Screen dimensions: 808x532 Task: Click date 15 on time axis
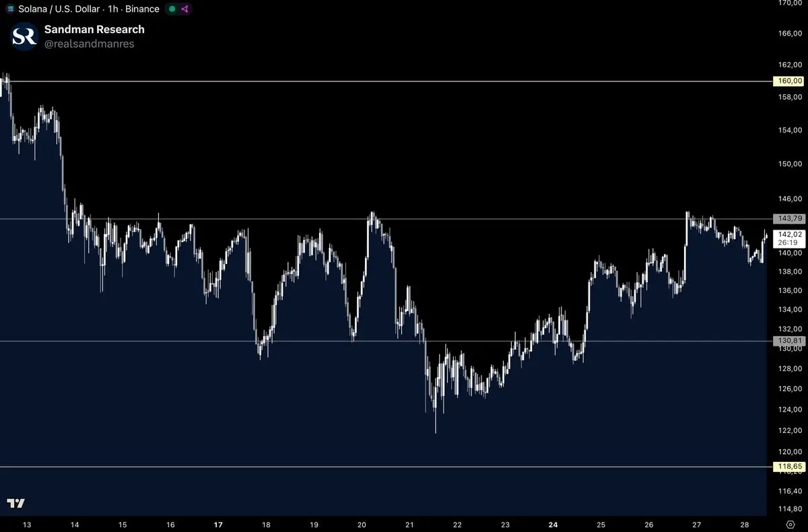point(123,525)
